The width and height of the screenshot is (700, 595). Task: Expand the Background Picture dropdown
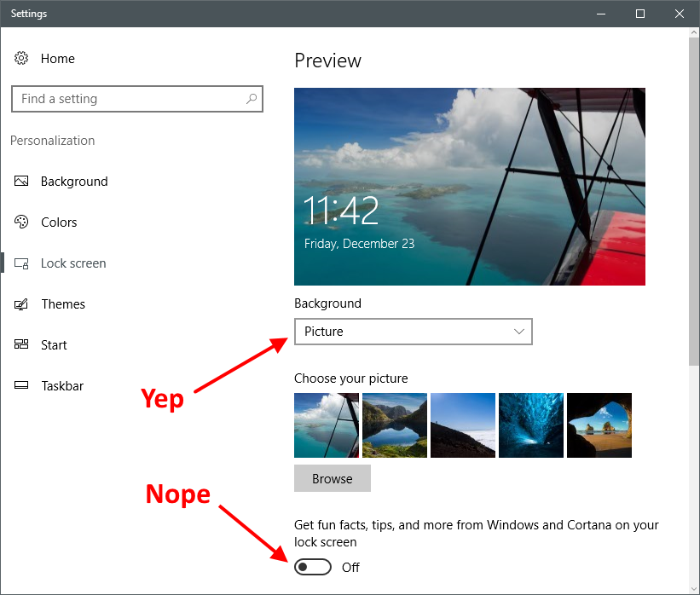click(413, 332)
